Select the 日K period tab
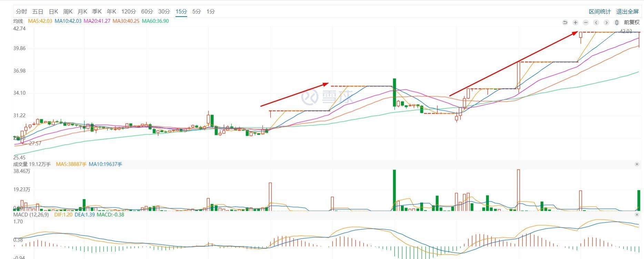Screen dimensions: 644x259 tap(53, 11)
